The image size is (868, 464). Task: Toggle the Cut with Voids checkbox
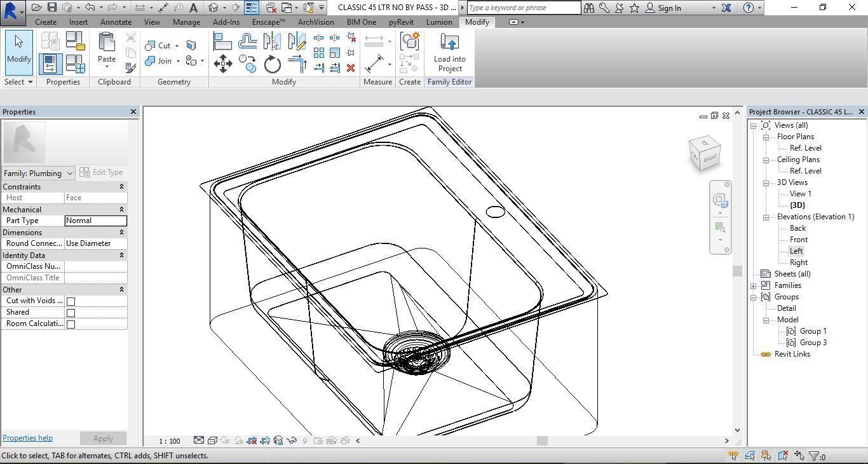tap(71, 301)
